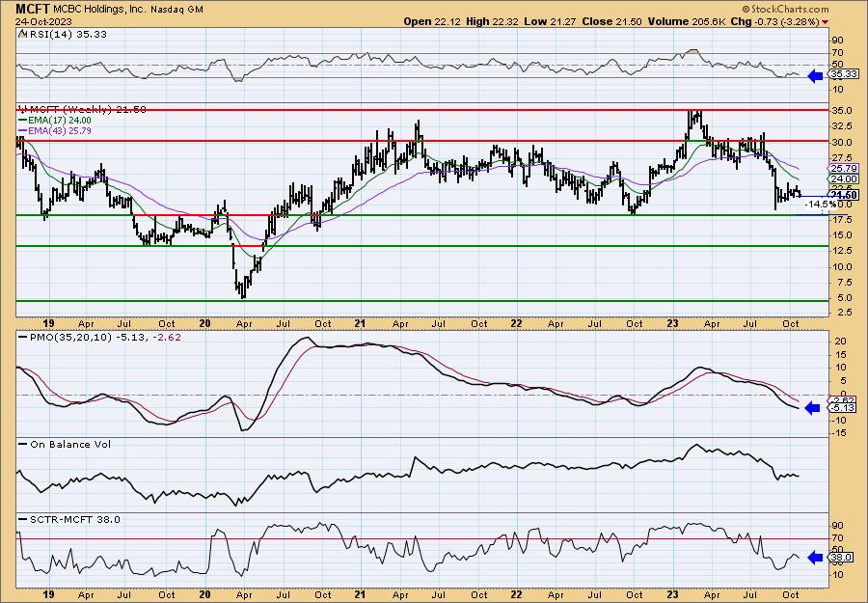Click the price bar-type icon before MCFT (Weekly)
Screen dimensions: 868x603
click(x=22, y=109)
